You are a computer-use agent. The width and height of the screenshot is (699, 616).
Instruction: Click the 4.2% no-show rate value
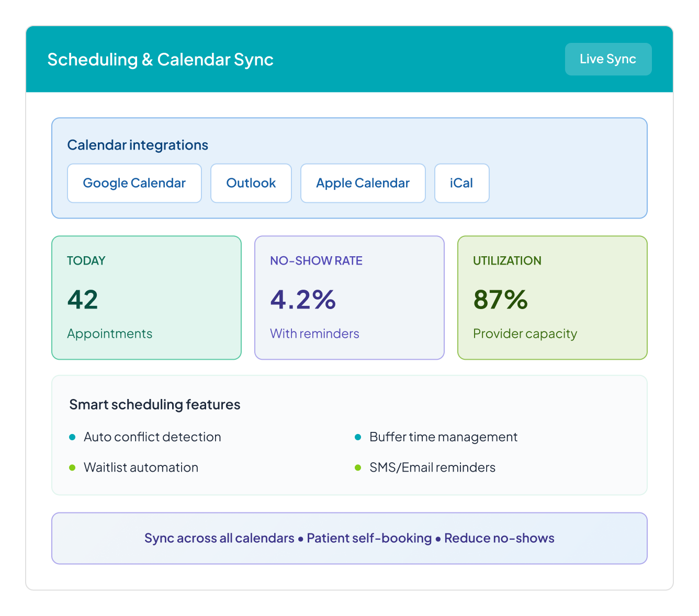pos(303,300)
